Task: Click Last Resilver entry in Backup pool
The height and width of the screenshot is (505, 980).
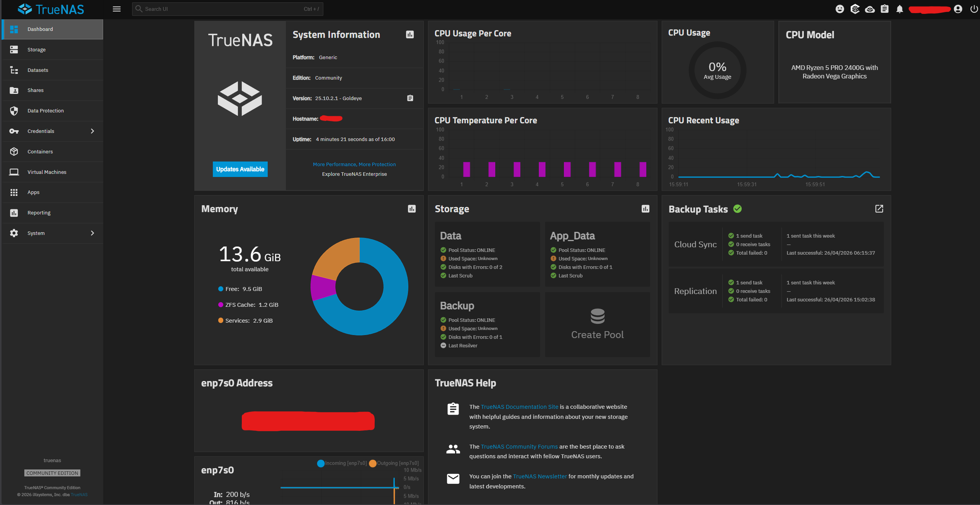Action: coord(459,346)
